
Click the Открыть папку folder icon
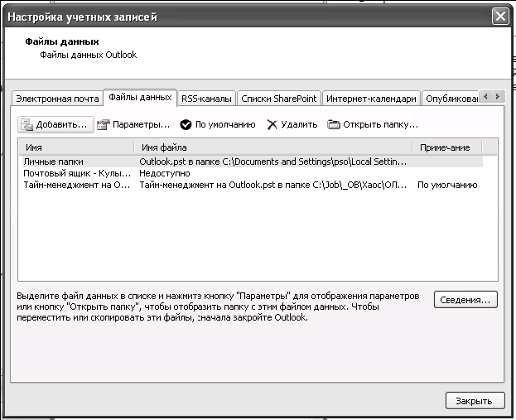[x=334, y=125]
